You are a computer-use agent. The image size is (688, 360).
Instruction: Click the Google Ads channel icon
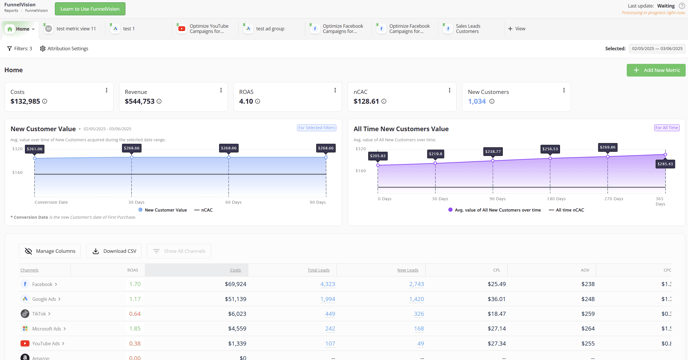coord(25,299)
